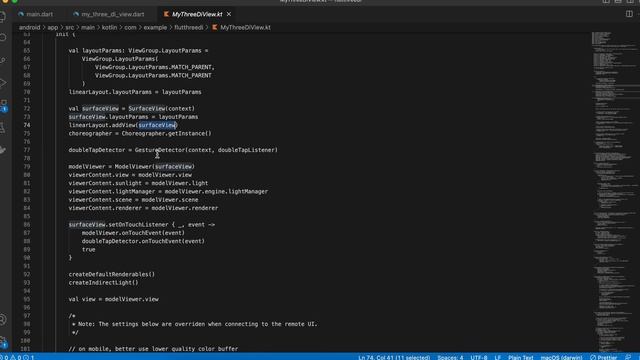Click 'android' breadcrumb segment
This screenshot has width=640, height=360.
click(x=29, y=27)
